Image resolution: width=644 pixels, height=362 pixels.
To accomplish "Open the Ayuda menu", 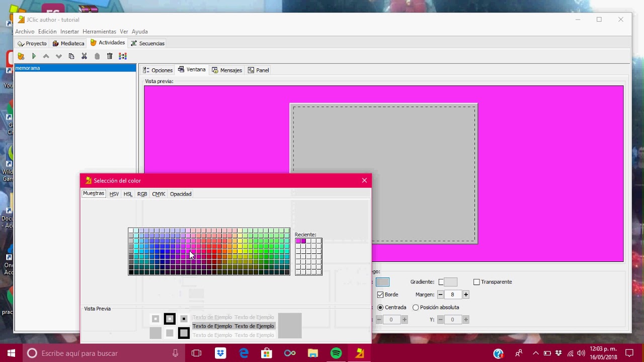I will pos(139,32).
